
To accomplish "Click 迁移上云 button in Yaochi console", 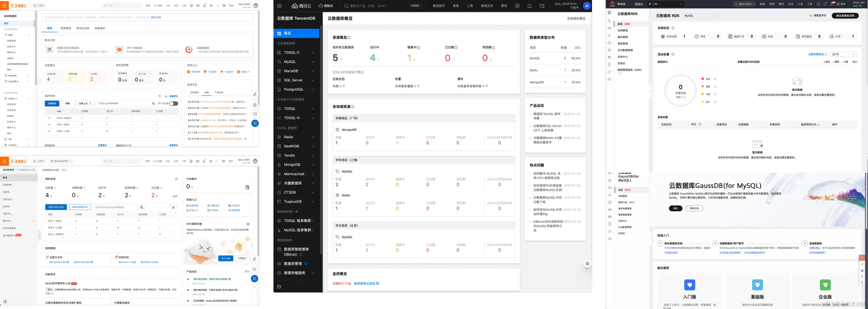I will [85, 103].
